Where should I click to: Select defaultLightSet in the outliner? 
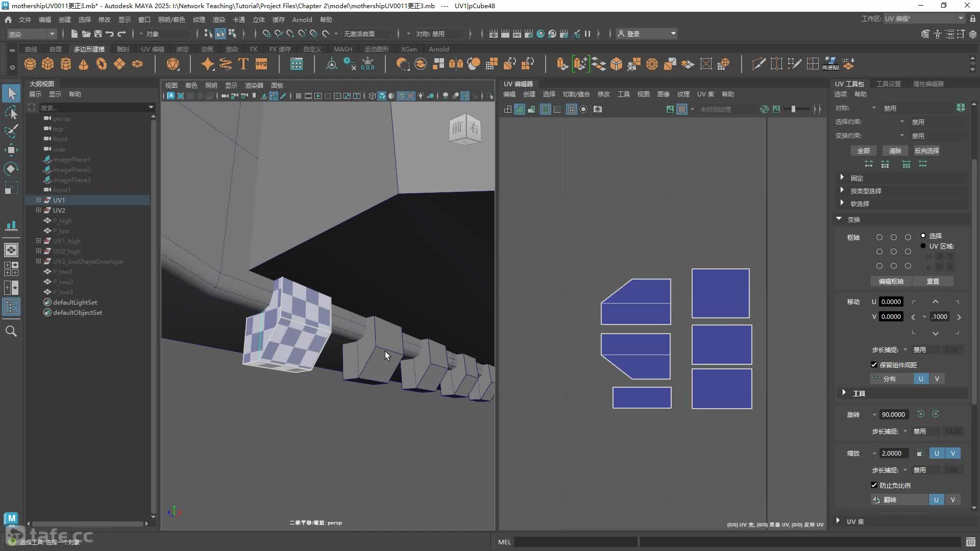click(75, 302)
